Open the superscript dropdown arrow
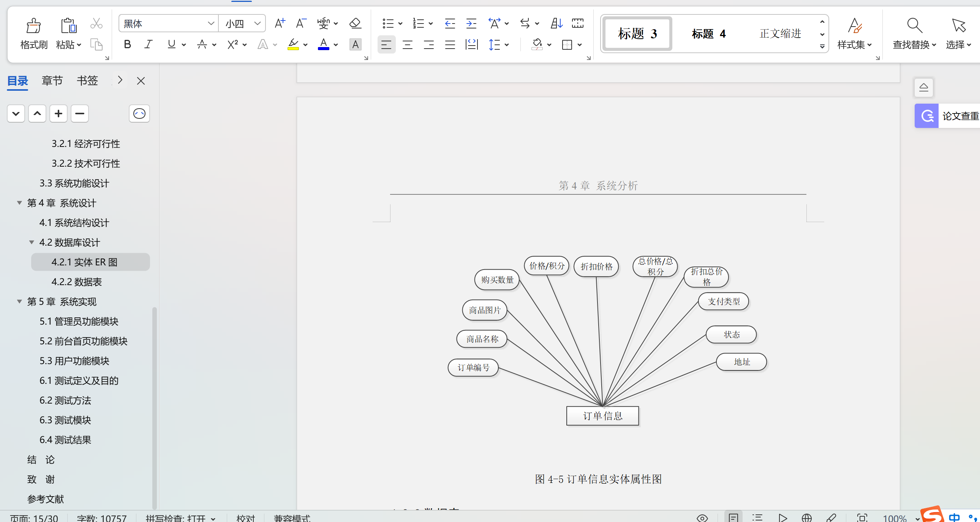The width and height of the screenshot is (980, 522). click(245, 45)
